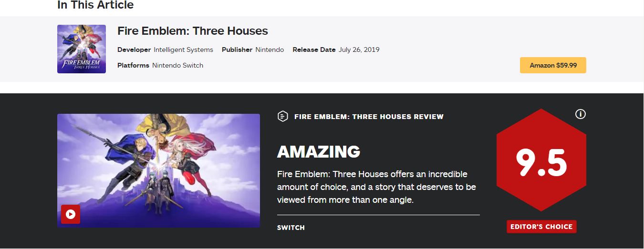Click the Editor's Choice badge
Viewport: 644px width, 249px height.
tap(541, 227)
